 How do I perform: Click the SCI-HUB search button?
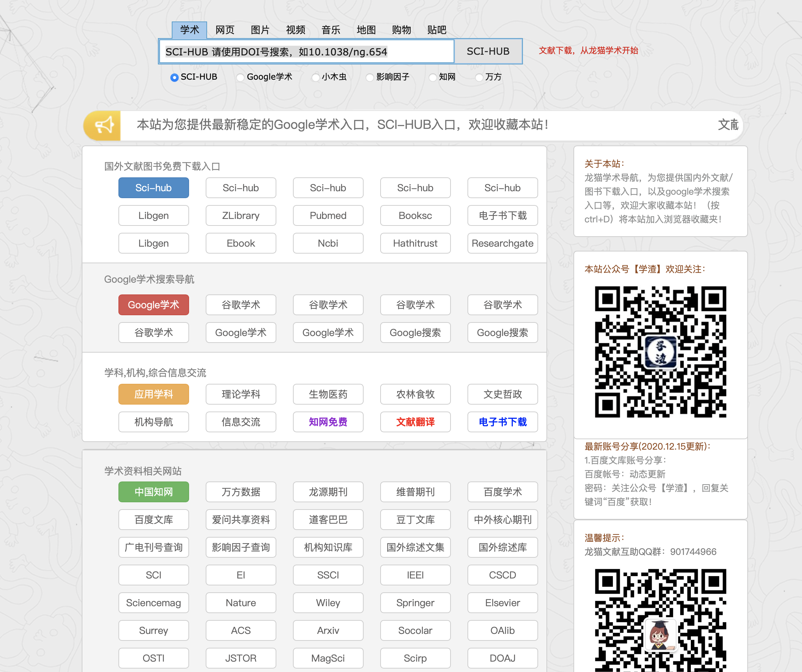pyautogui.click(x=488, y=51)
